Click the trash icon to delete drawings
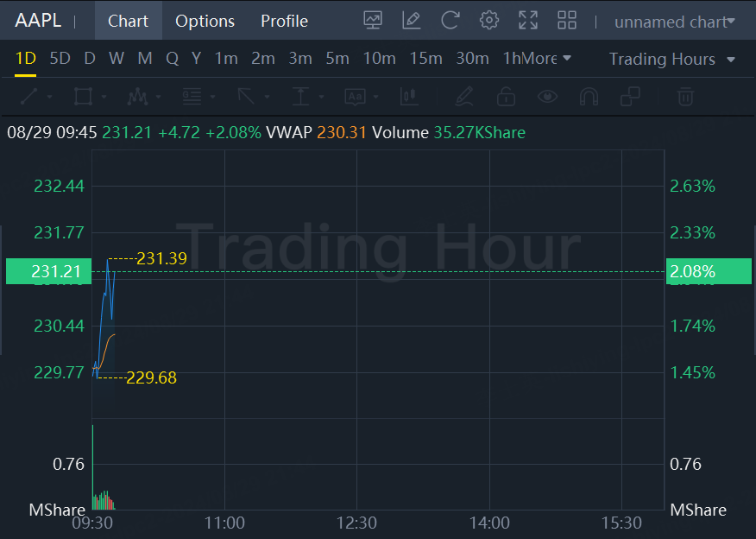This screenshot has width=756, height=539. pos(685,96)
